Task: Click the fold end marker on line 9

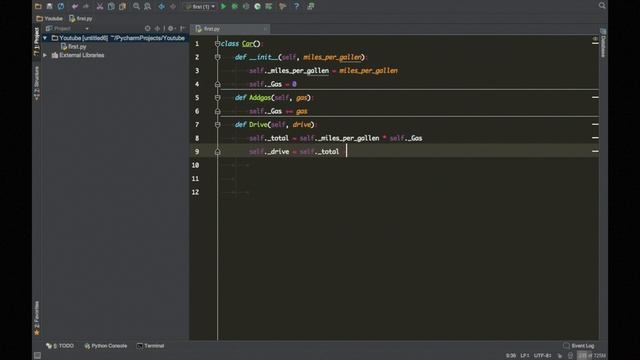Action: coord(217,151)
